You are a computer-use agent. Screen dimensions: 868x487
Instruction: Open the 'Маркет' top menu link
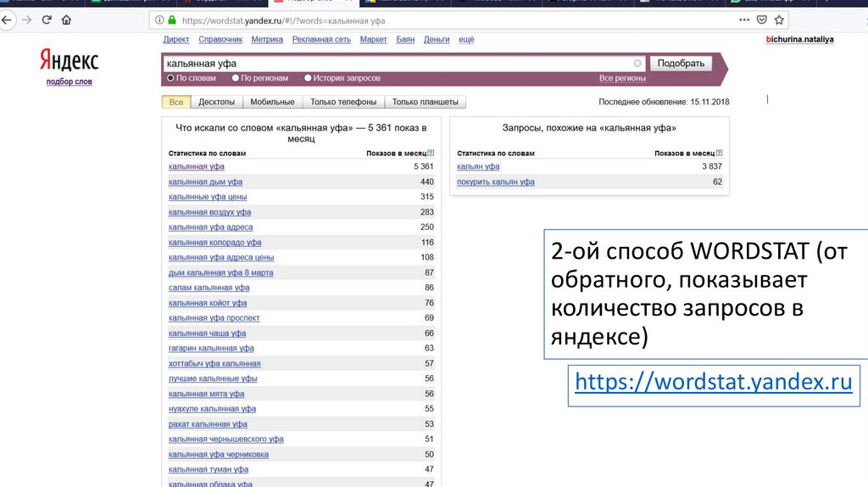pos(373,39)
